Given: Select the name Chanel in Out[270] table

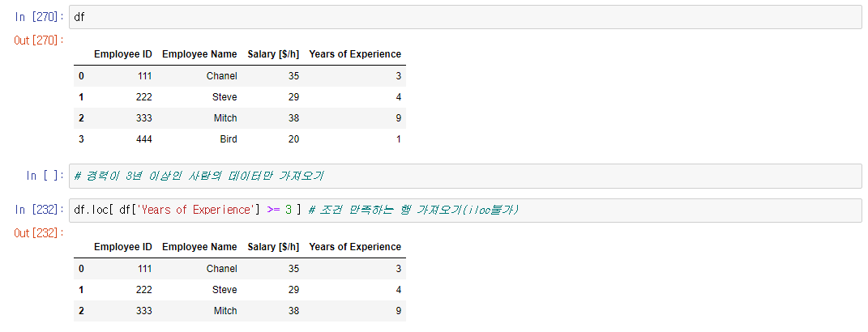Looking at the screenshot, I should (x=221, y=76).
